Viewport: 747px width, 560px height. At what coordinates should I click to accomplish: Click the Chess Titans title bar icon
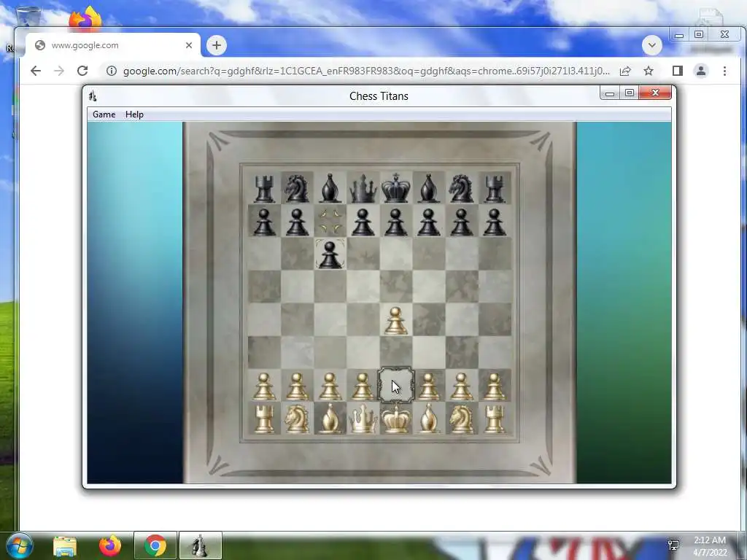[93, 96]
